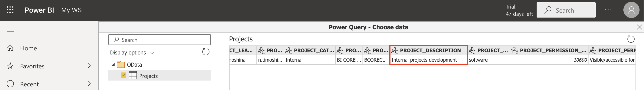Toggle the hamburger navigation menu
The height and width of the screenshot is (90, 644).
11,30
